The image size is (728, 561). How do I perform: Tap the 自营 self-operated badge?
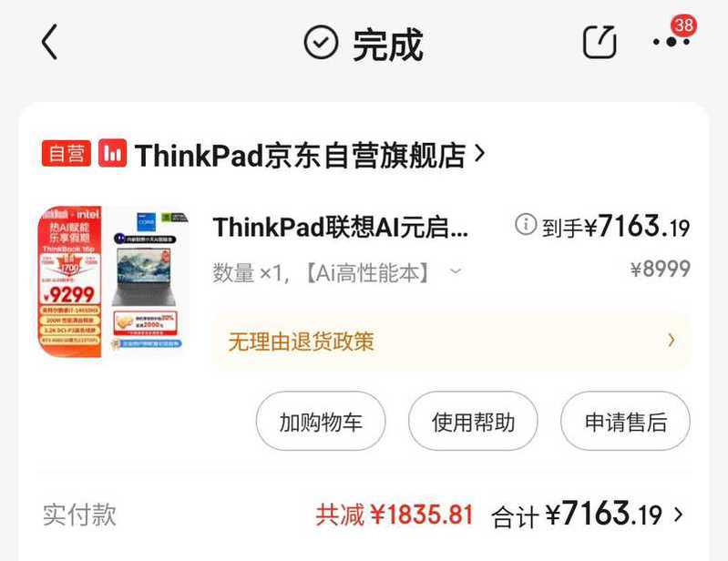pyautogui.click(x=67, y=153)
